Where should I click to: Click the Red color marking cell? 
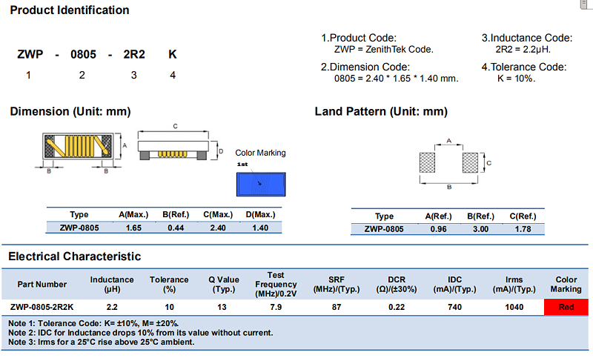tap(566, 307)
